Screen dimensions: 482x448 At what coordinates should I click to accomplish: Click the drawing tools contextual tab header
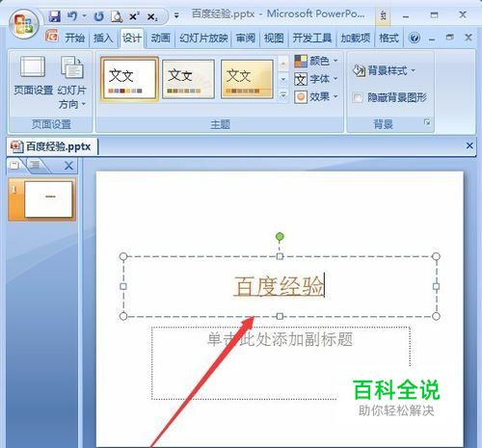point(383,15)
